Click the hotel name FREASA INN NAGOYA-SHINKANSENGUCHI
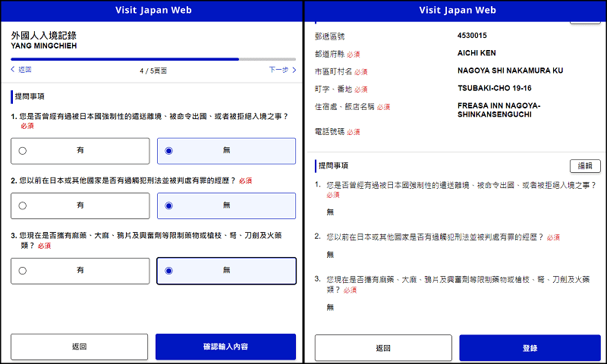The height and width of the screenshot is (364, 607). click(x=498, y=110)
